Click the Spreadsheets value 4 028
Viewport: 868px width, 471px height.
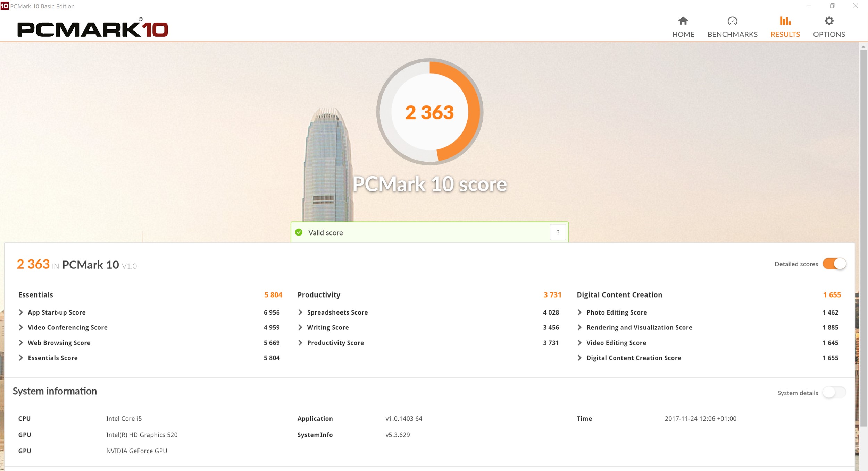pos(551,312)
